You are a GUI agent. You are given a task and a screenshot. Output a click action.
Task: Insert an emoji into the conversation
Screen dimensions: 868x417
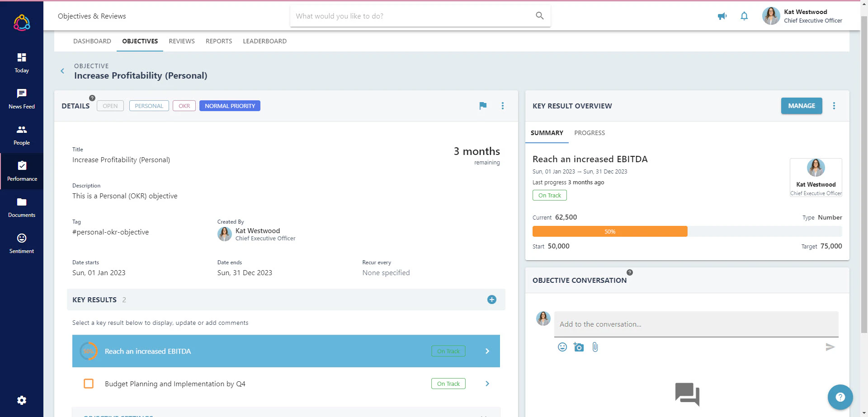[562, 347]
